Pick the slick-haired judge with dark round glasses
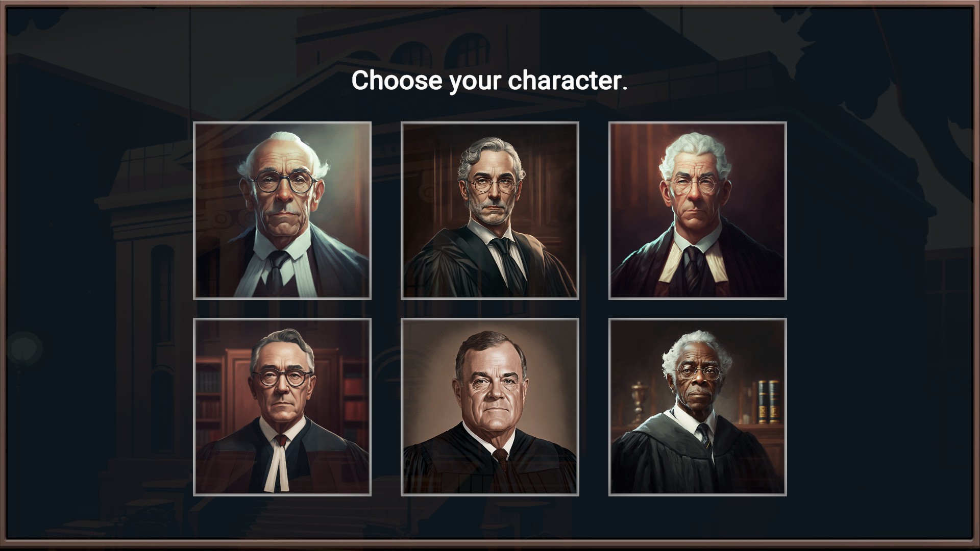This screenshot has height=551, width=980. (282, 407)
